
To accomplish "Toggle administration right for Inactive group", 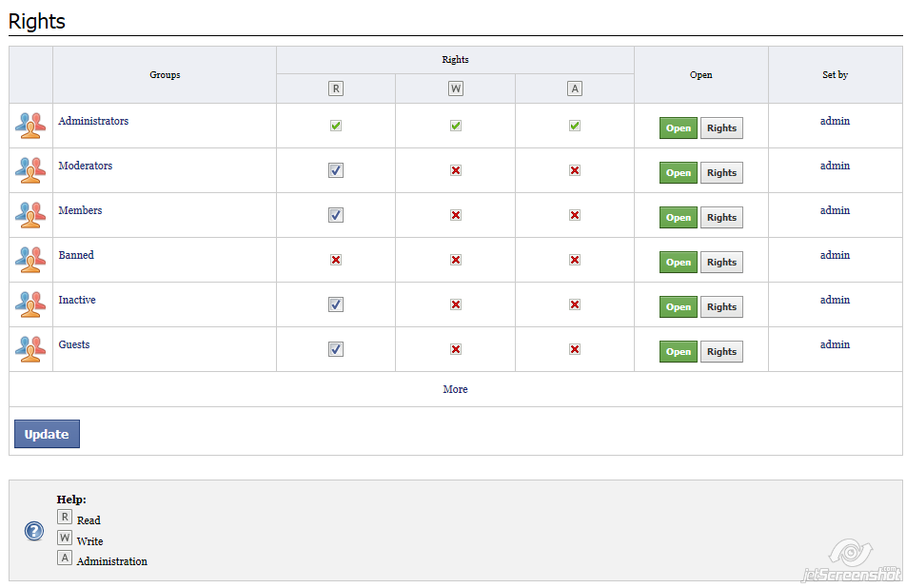I will [x=575, y=304].
